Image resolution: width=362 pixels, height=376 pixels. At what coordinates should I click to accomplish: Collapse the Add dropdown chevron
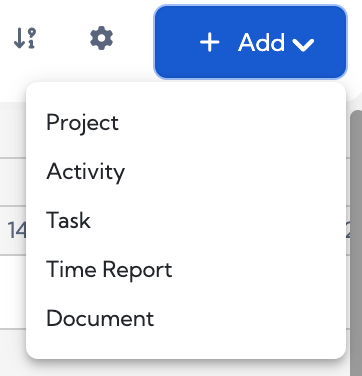click(303, 44)
